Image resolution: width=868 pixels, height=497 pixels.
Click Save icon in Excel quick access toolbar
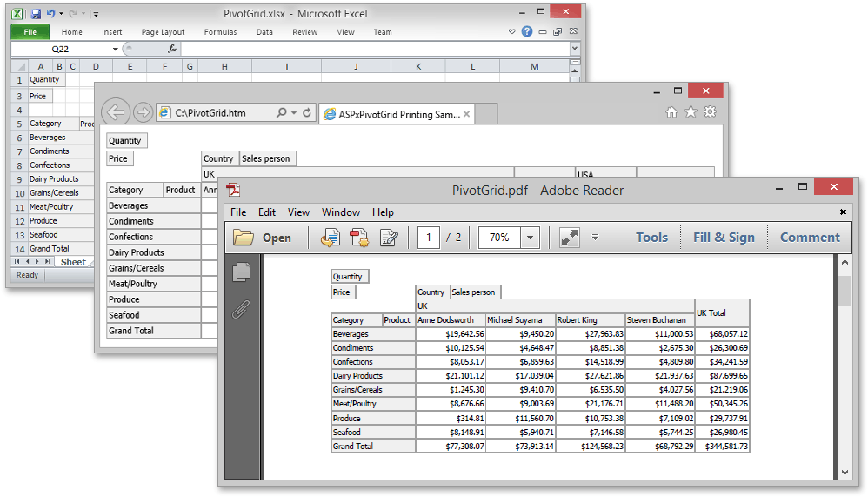36,14
